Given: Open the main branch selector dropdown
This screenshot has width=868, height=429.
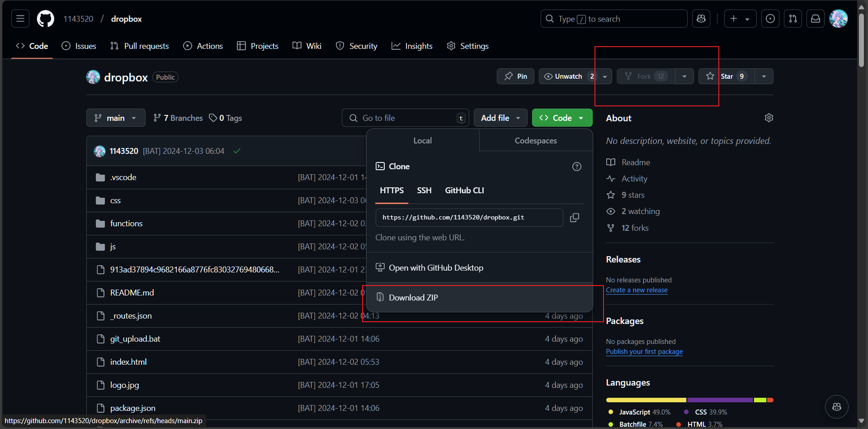Looking at the screenshot, I should pyautogui.click(x=116, y=118).
